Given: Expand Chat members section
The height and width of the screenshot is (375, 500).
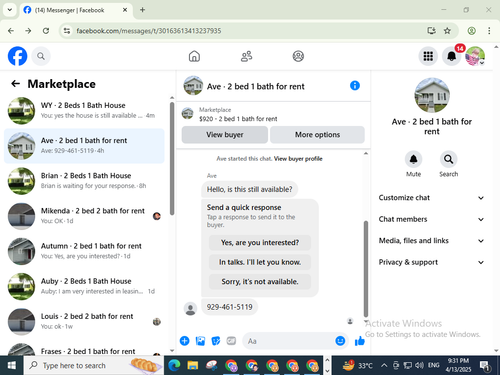Looking at the screenshot, I should click(x=431, y=219).
